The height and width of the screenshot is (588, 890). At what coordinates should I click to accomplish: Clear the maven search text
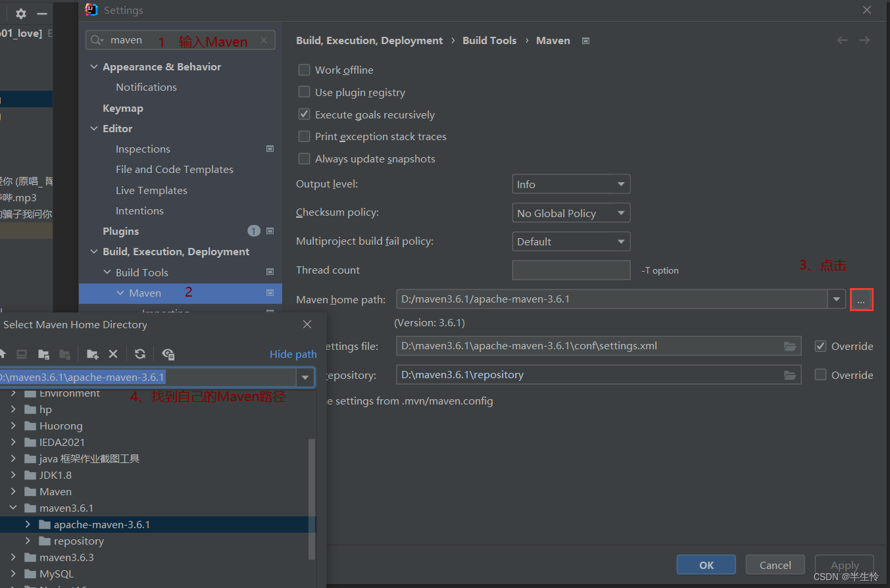click(x=264, y=40)
